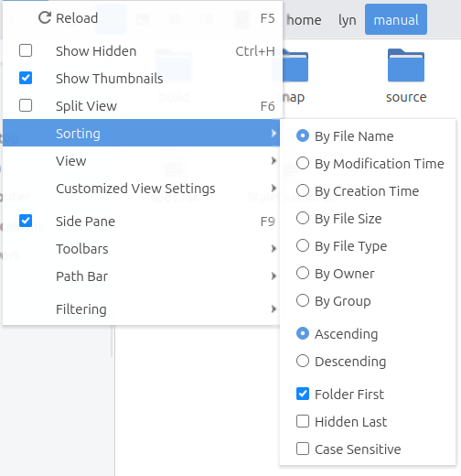Expand the View submenu arrow
The image size is (461, 476).
(x=273, y=161)
